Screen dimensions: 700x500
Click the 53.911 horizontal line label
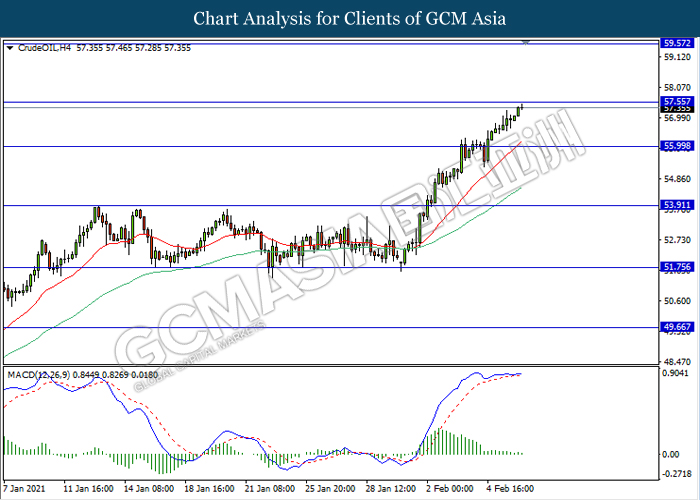coord(677,205)
